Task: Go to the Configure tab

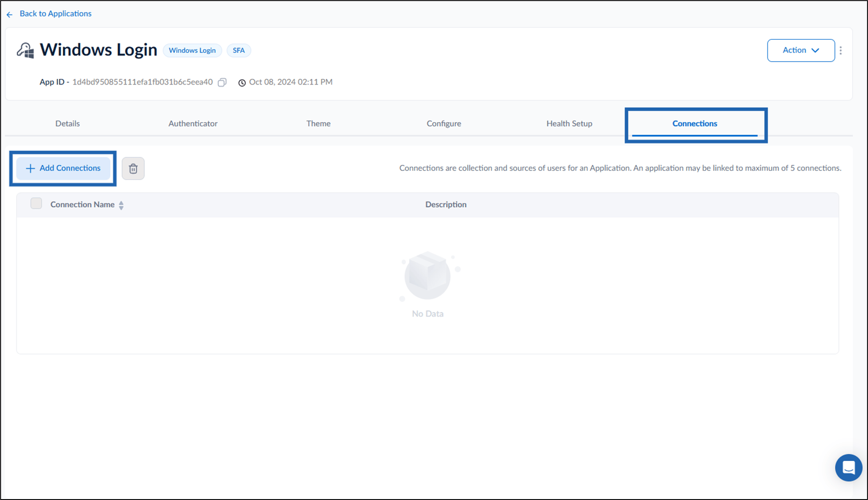Action: (444, 124)
